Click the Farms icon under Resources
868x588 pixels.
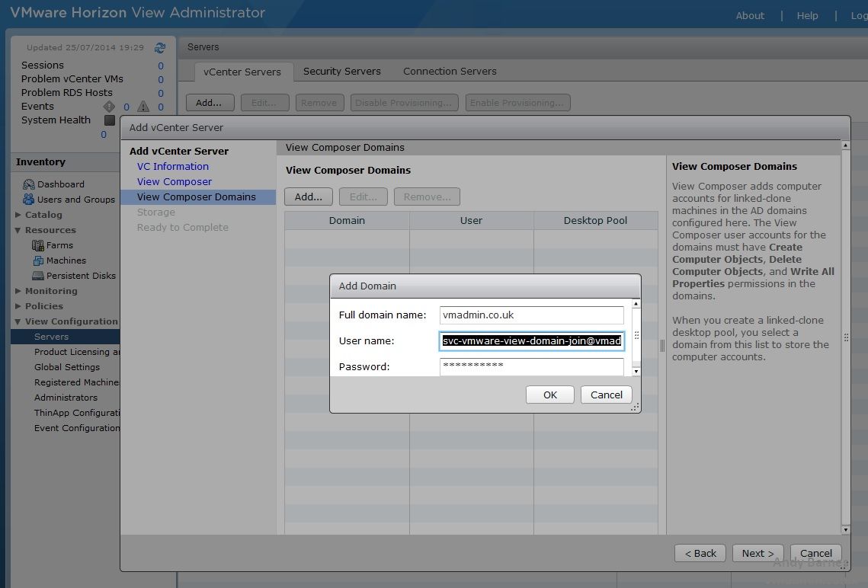click(x=38, y=245)
